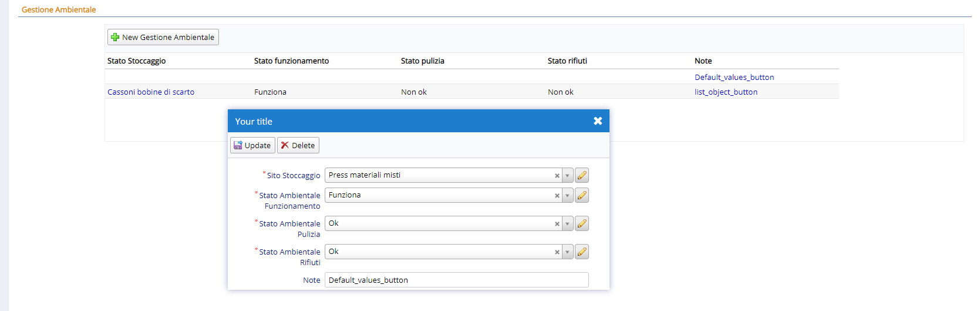This screenshot has height=311, width=980.
Task: Click the Stato Stoccaggio column header
Action: [136, 61]
